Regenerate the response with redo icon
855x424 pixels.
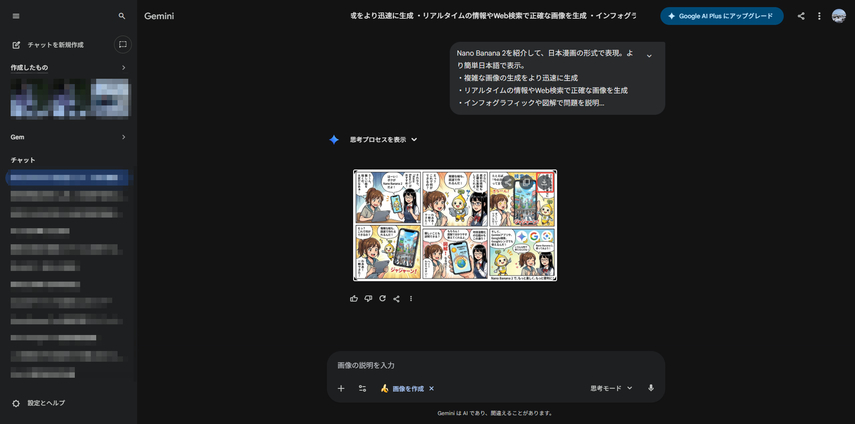(x=382, y=299)
